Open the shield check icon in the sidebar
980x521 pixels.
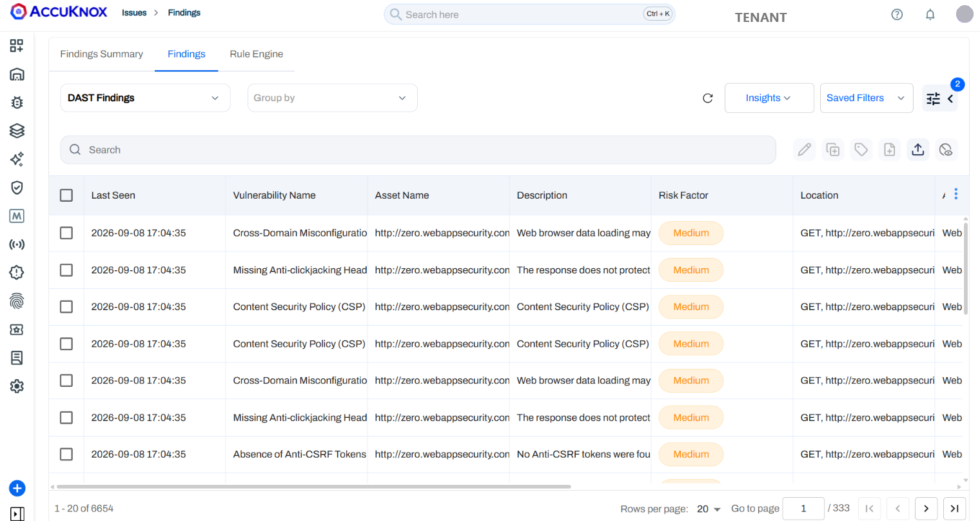point(17,188)
